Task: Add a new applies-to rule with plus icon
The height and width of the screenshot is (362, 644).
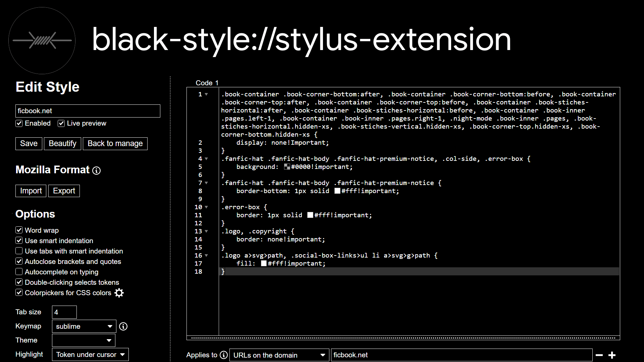Action: pos(612,355)
